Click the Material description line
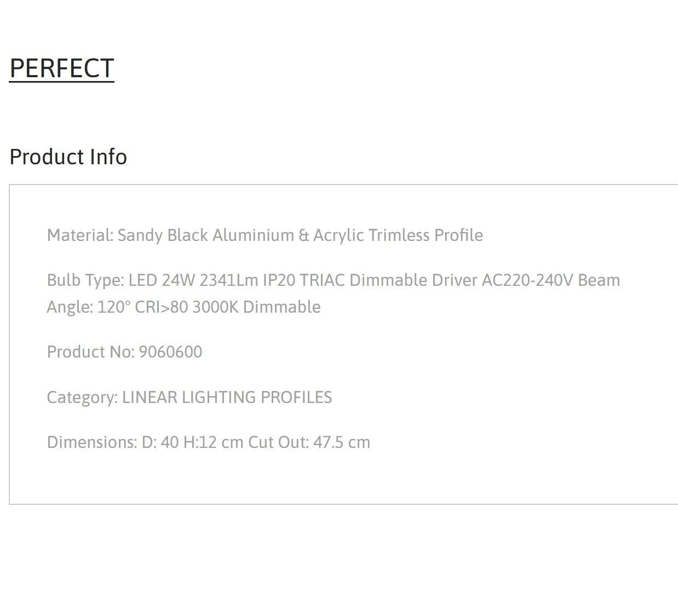 pos(265,235)
